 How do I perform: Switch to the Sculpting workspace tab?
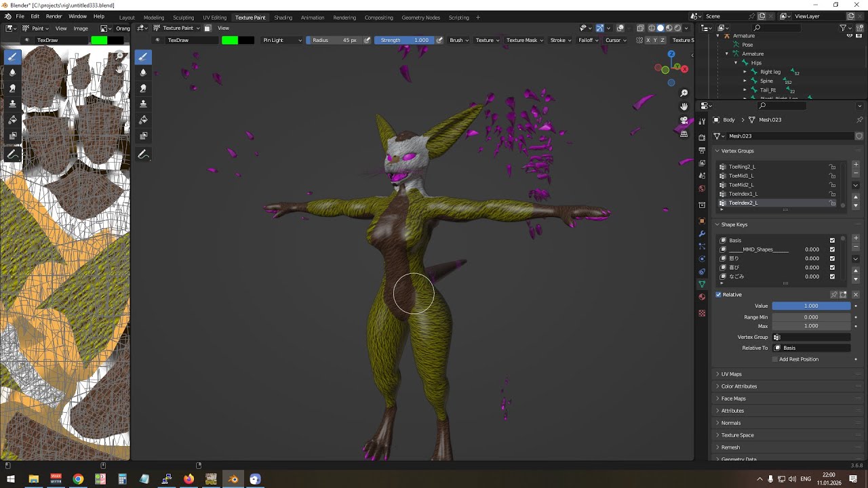183,17
